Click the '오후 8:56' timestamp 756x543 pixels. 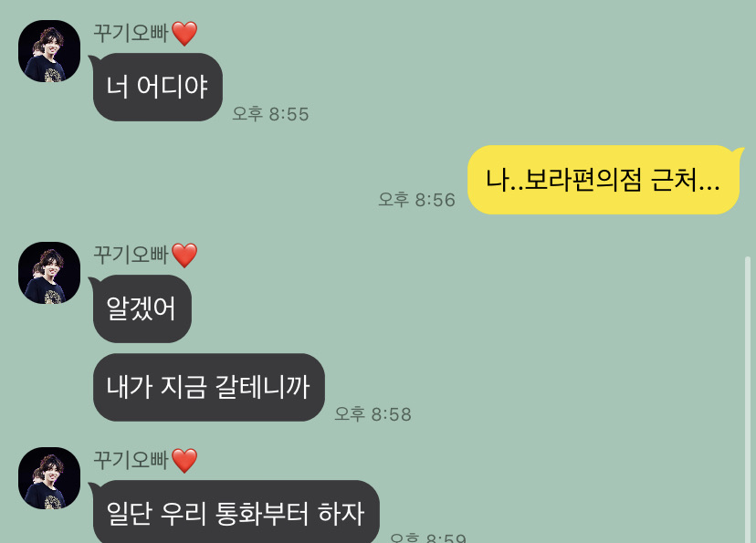pyautogui.click(x=416, y=200)
